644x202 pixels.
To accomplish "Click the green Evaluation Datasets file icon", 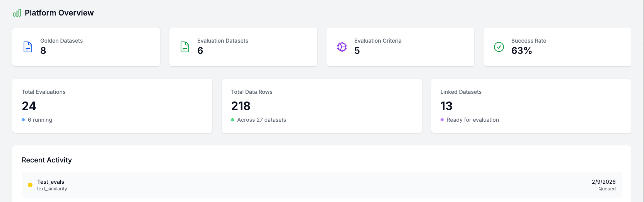I will pos(185,47).
